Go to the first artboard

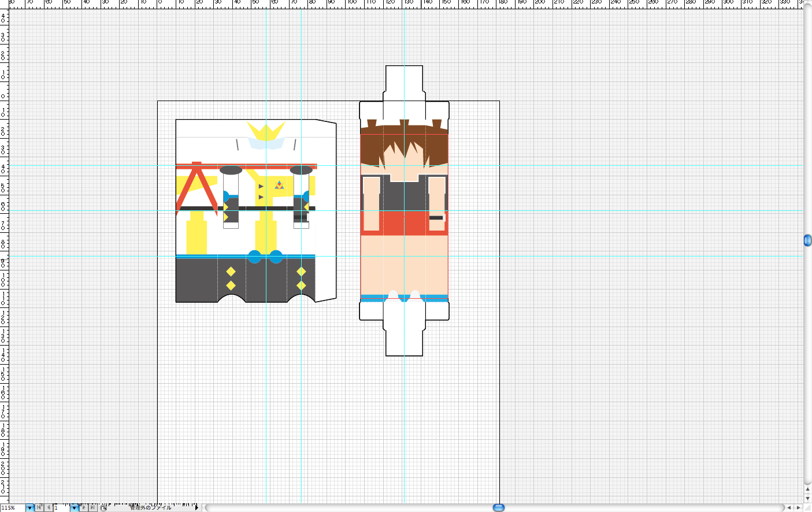39,508
